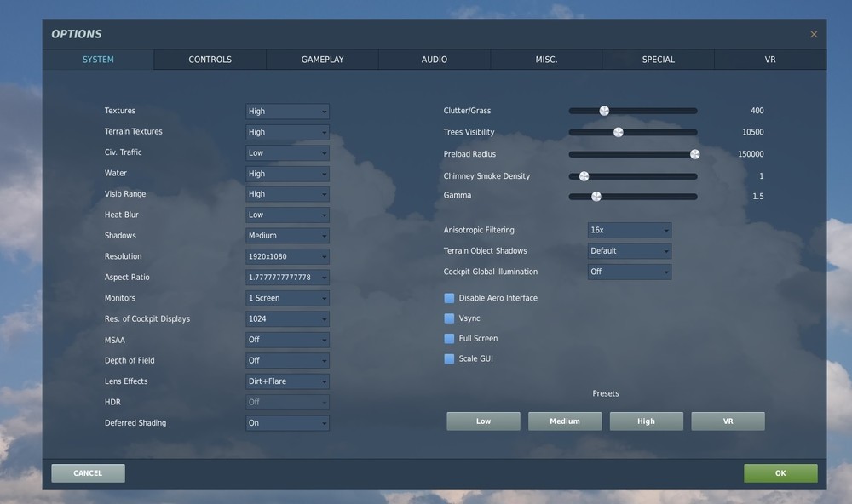Enable the Scale GUI checkbox

click(449, 358)
